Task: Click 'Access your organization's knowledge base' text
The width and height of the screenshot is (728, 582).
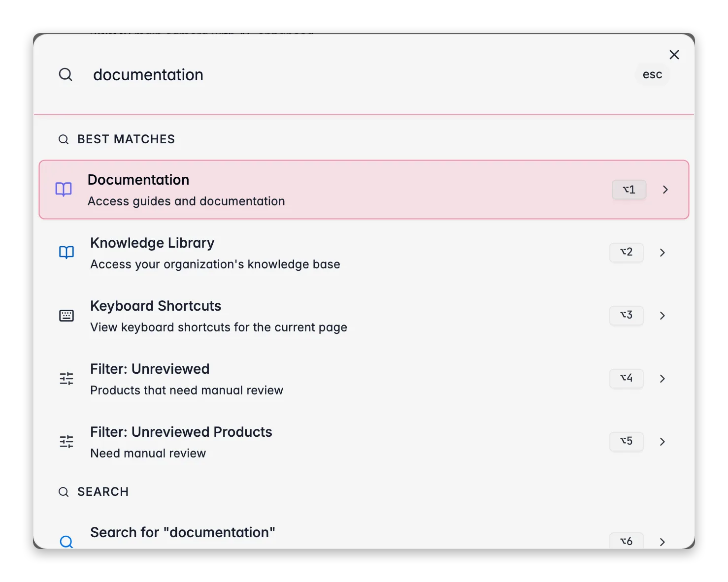Action: click(x=215, y=264)
